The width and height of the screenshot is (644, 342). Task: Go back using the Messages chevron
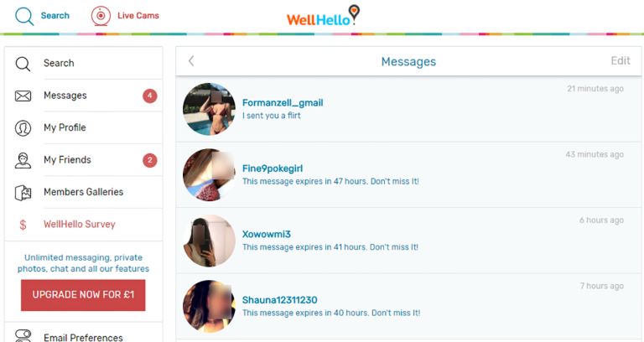click(191, 61)
